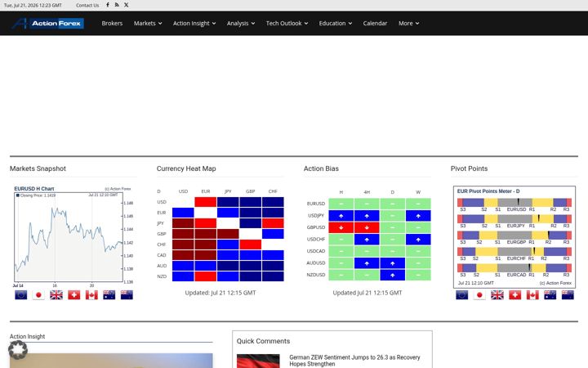Click the Action Insight article image
This screenshot has width=588, height=368.
pos(111,361)
